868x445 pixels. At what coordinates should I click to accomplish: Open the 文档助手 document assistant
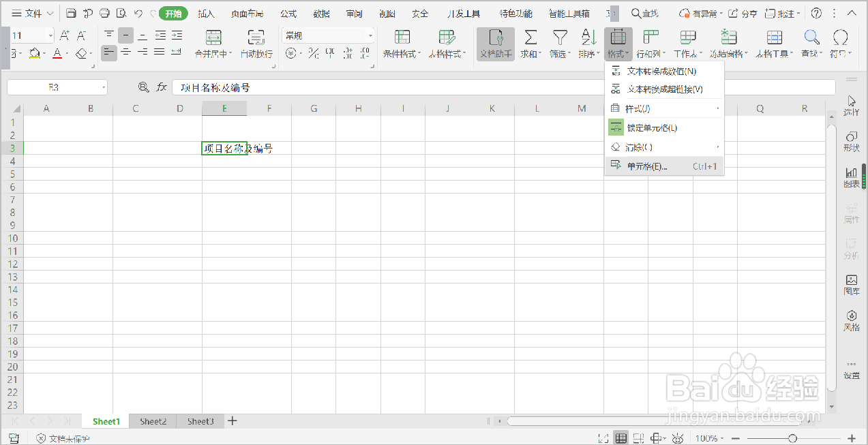point(496,45)
